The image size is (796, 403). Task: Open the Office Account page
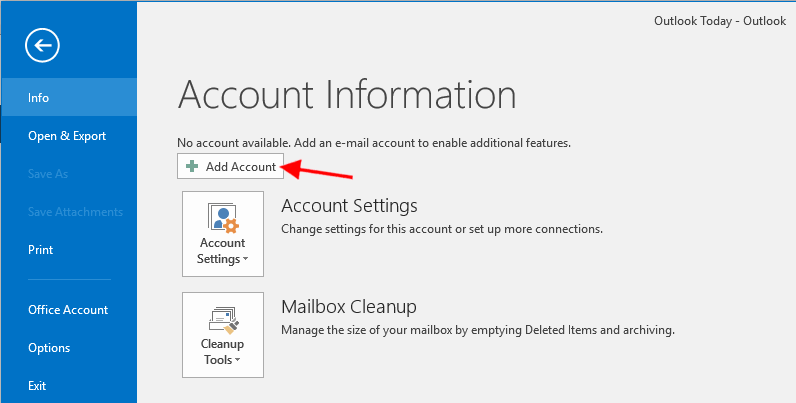tap(69, 310)
